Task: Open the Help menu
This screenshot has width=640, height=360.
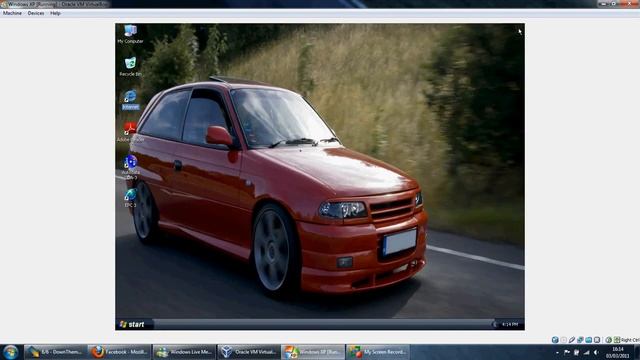Action: (x=55, y=13)
